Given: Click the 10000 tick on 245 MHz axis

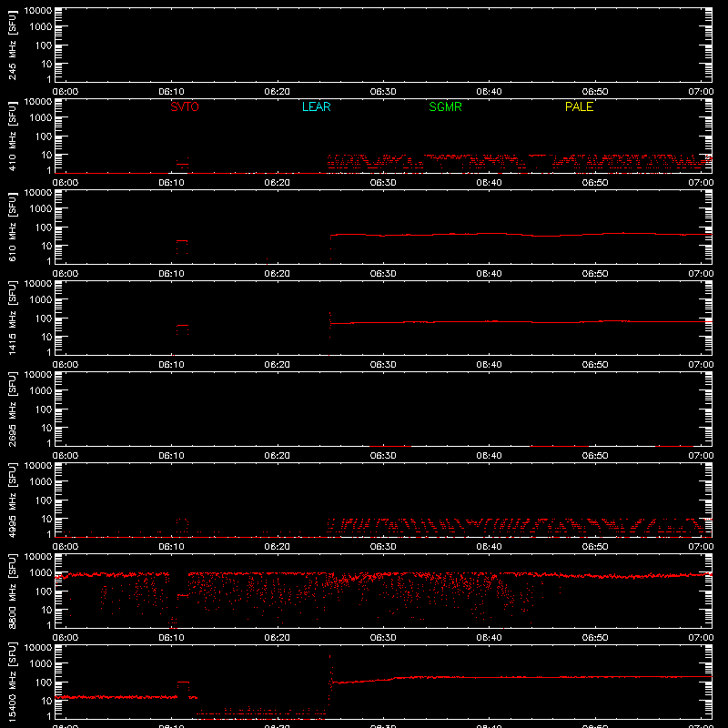Looking at the screenshot, I should coord(38,10).
